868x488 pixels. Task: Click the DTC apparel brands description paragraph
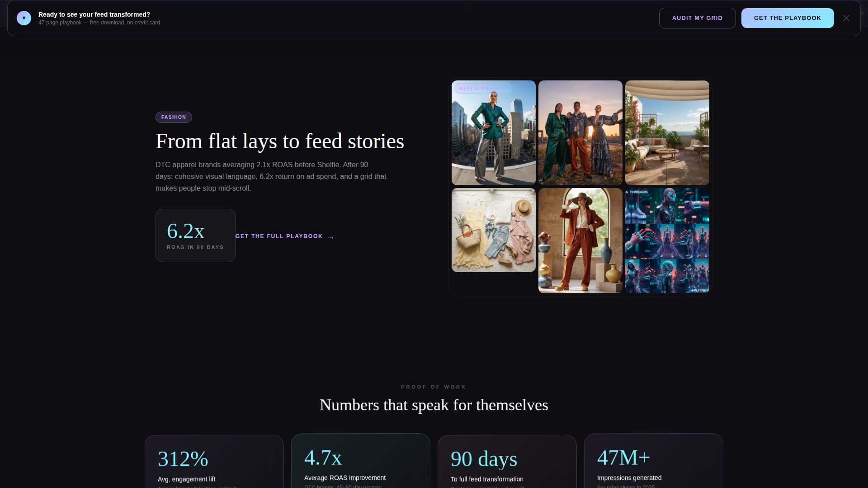(271, 176)
